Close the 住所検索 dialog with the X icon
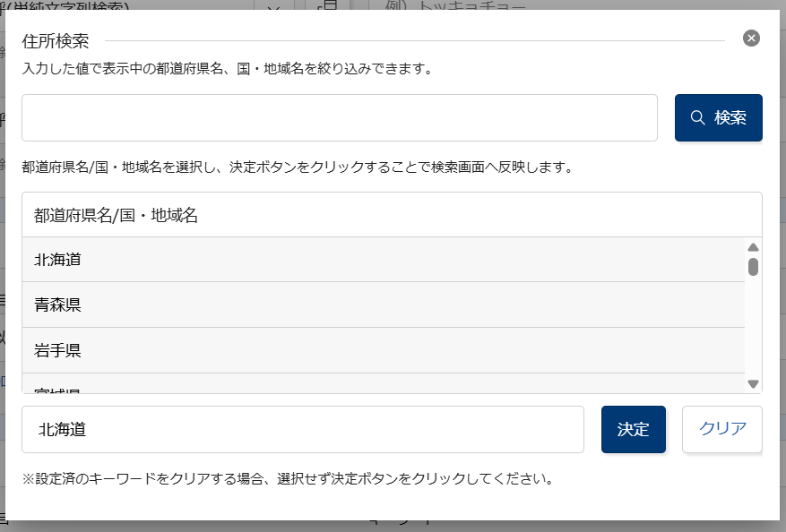 751,39
